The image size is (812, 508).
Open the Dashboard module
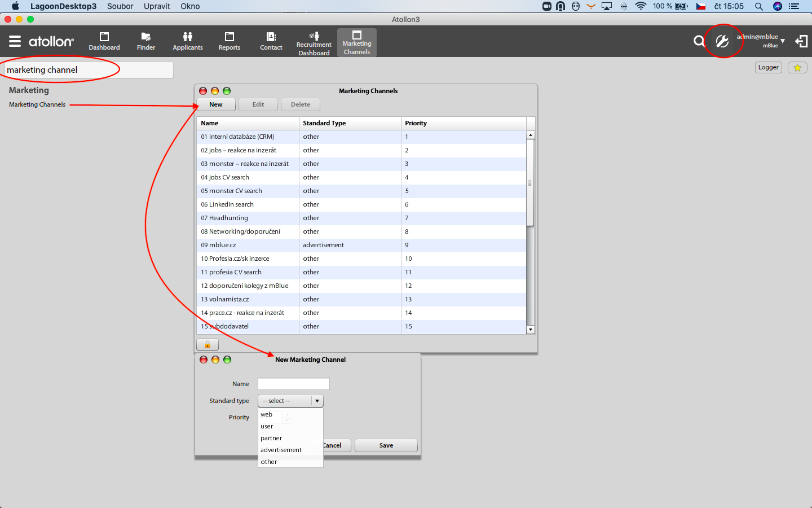[104, 42]
